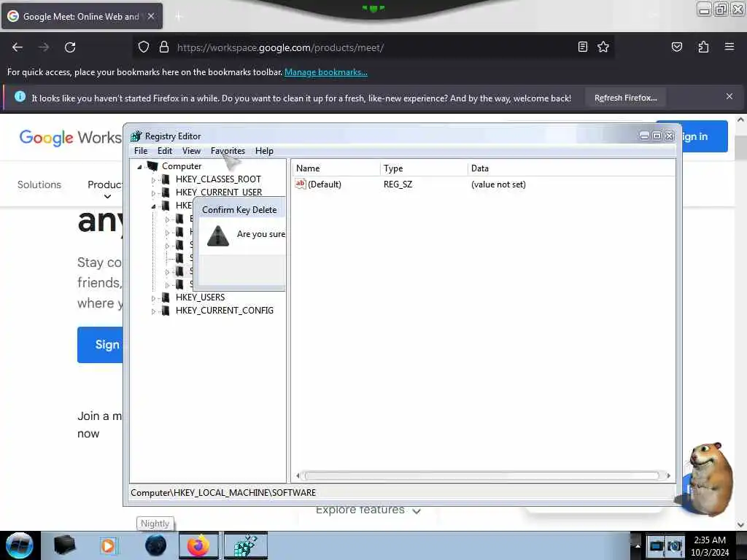The width and height of the screenshot is (747, 560).
Task: Bookmark this page with star icon
Action: [603, 47]
